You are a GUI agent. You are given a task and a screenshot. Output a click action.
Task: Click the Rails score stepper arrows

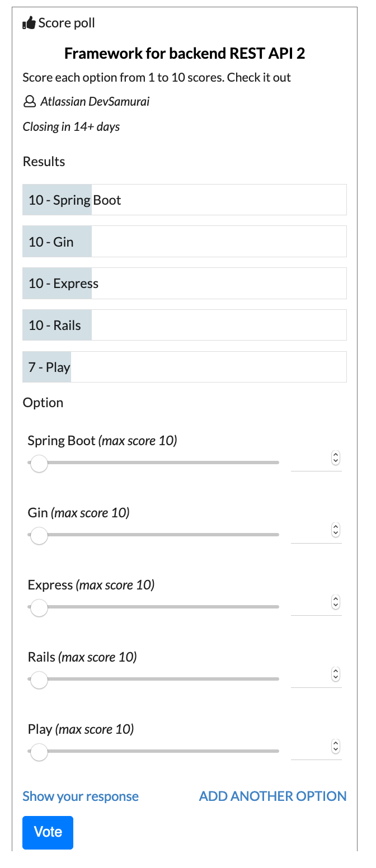click(x=336, y=674)
